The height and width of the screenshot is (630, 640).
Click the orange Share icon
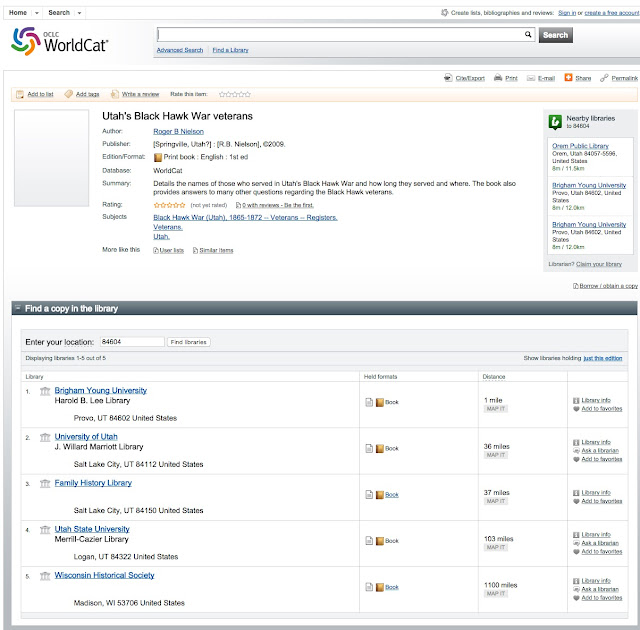pyautogui.click(x=568, y=78)
